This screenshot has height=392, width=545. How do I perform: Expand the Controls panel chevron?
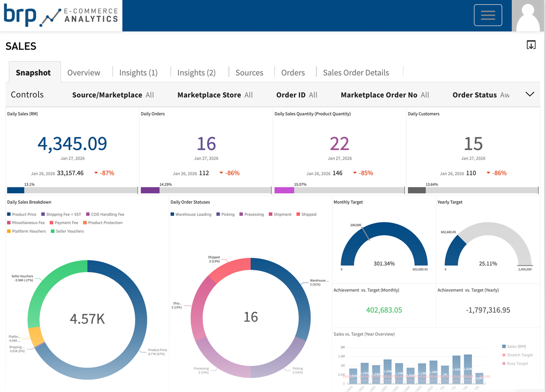click(x=530, y=94)
